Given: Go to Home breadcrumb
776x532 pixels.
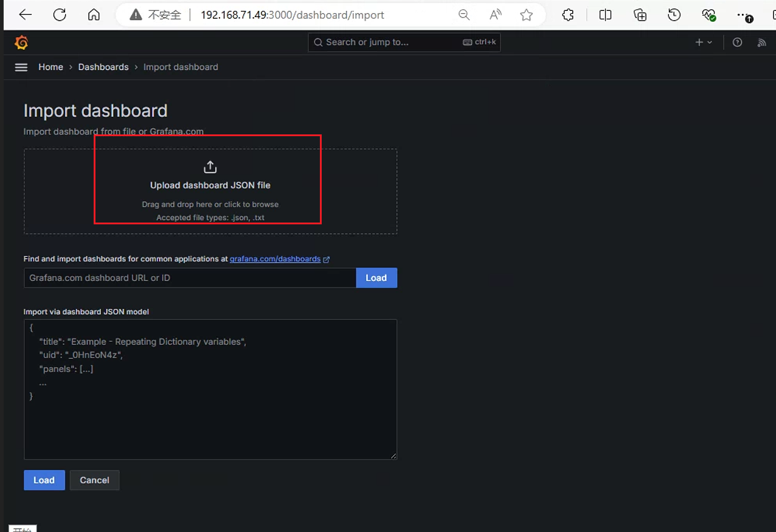Looking at the screenshot, I should point(50,67).
